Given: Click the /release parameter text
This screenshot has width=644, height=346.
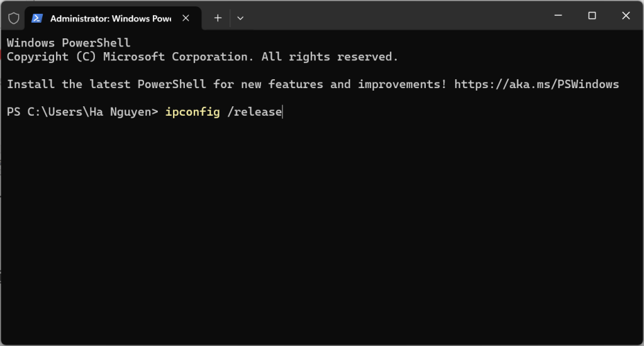Looking at the screenshot, I should click(x=254, y=113).
